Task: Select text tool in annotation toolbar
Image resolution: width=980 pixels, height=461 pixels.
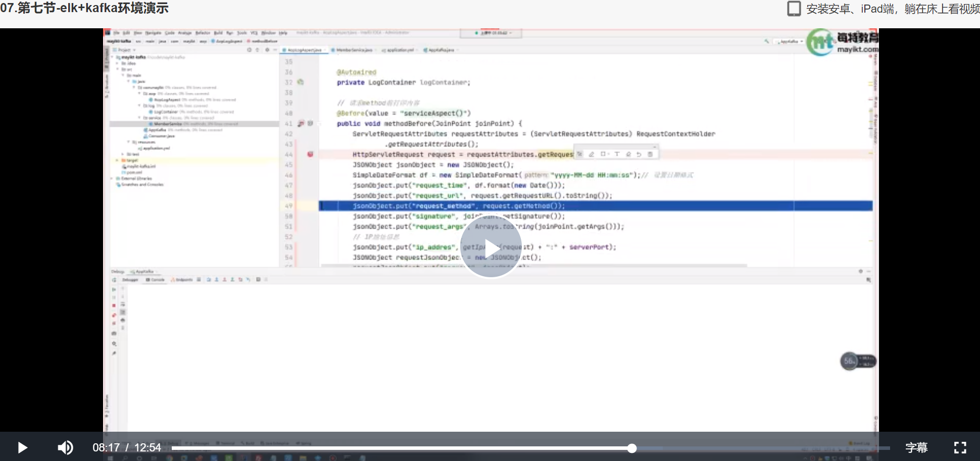Action: tap(617, 155)
